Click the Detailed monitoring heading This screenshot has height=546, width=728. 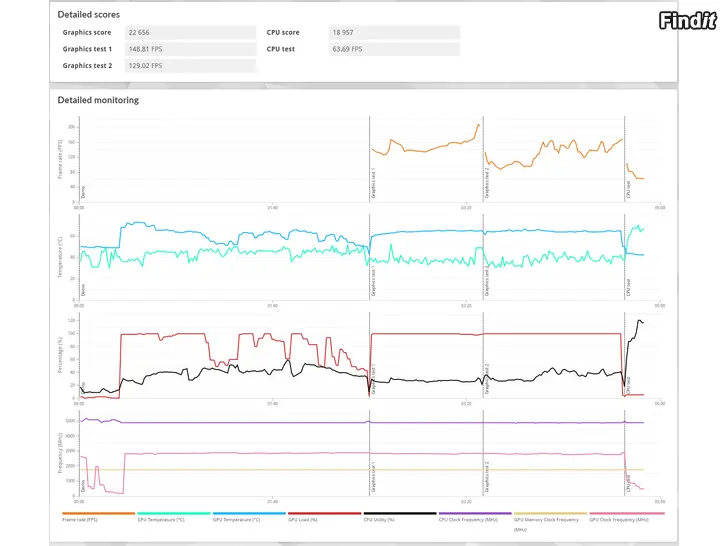click(x=98, y=100)
